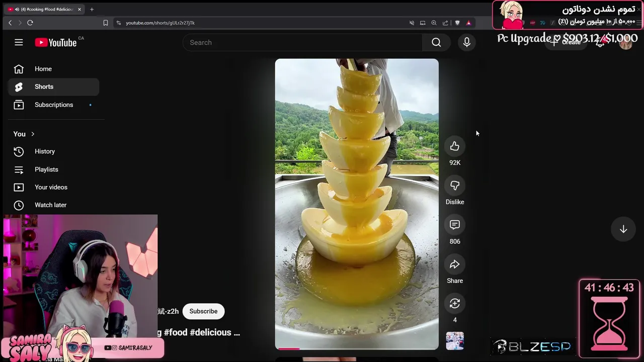Like the short with thumbs up
The height and width of the screenshot is (362, 644).
pyautogui.click(x=455, y=146)
